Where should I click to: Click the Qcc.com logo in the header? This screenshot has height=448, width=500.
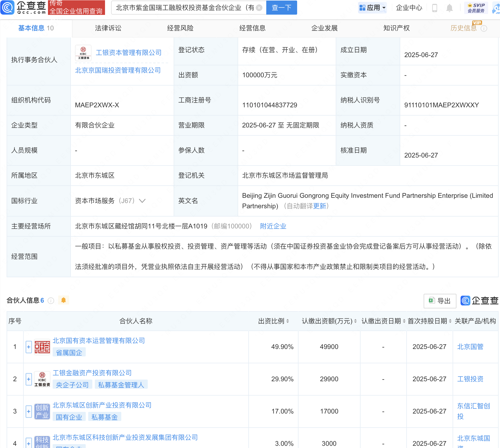coord(23,7)
